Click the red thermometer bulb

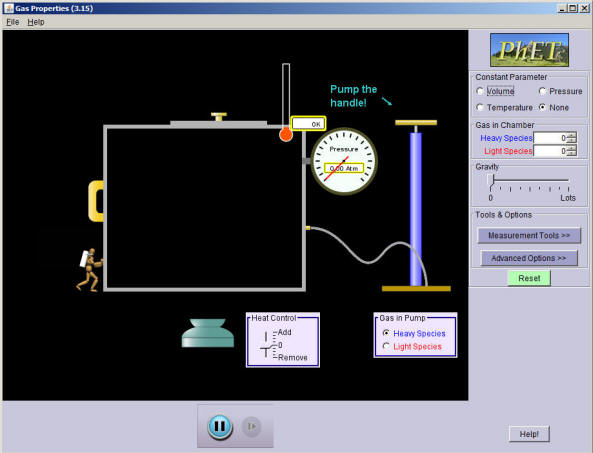pos(286,134)
